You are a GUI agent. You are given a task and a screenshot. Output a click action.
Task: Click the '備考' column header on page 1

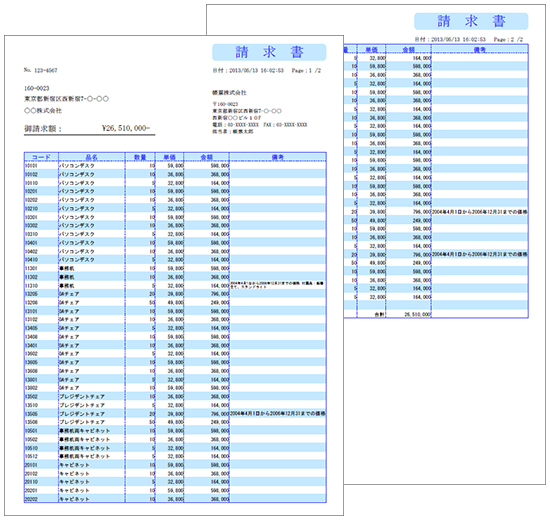click(278, 157)
